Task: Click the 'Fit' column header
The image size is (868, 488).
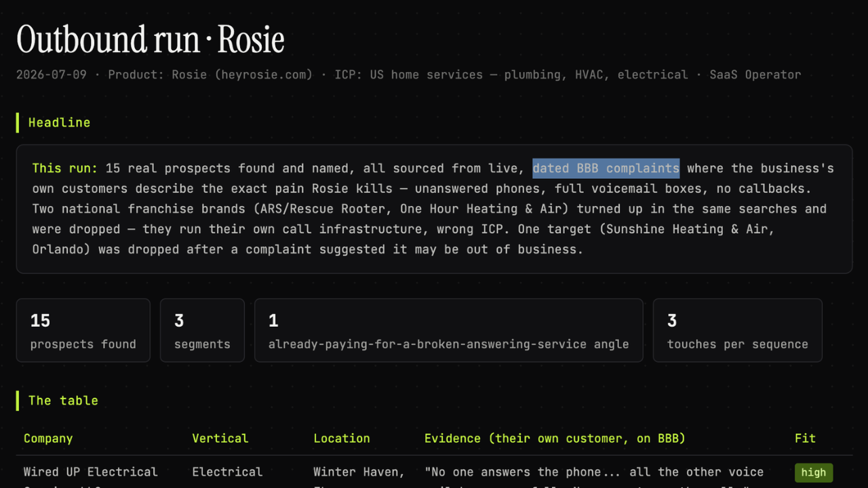Action: pyautogui.click(x=805, y=439)
